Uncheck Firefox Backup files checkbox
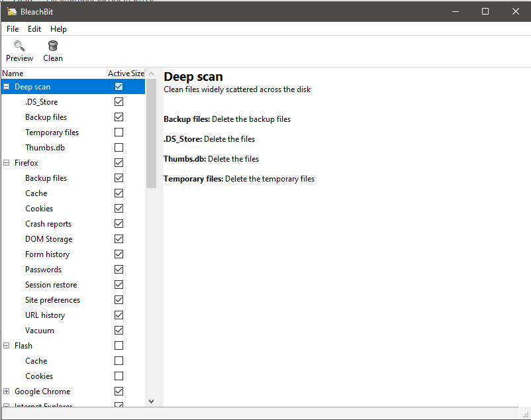The height and width of the screenshot is (420, 531). pyautogui.click(x=119, y=178)
